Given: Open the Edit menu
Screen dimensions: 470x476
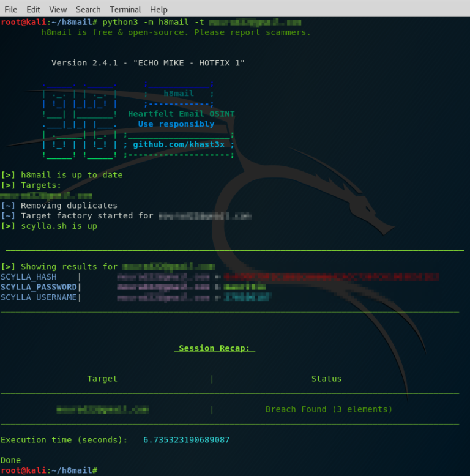Looking at the screenshot, I should point(33,10).
